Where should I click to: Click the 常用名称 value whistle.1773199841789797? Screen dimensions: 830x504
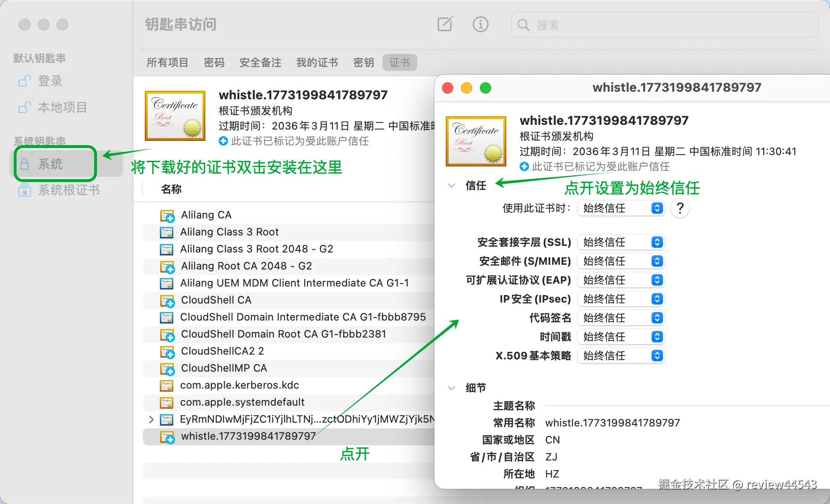(612, 423)
